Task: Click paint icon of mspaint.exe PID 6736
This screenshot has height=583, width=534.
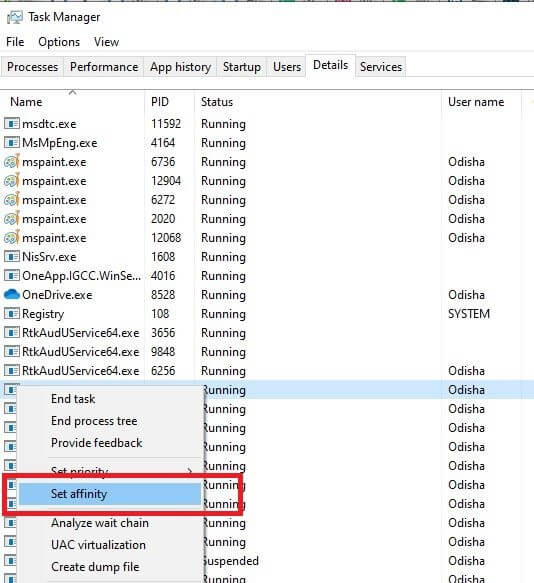Action: 12,161
